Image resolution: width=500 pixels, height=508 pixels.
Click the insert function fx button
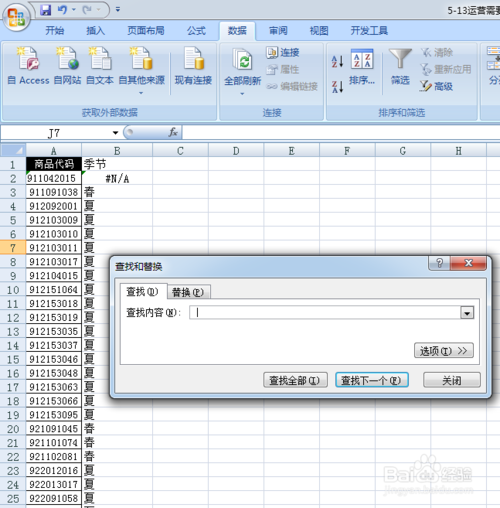tap(173, 133)
